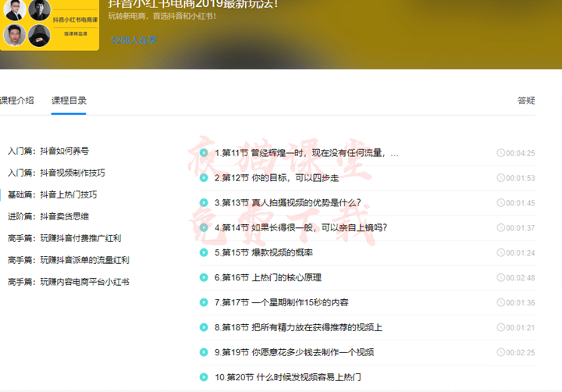Play lesson 1 第11节 using its play icon
The width and height of the screenshot is (562, 392).
(x=204, y=153)
